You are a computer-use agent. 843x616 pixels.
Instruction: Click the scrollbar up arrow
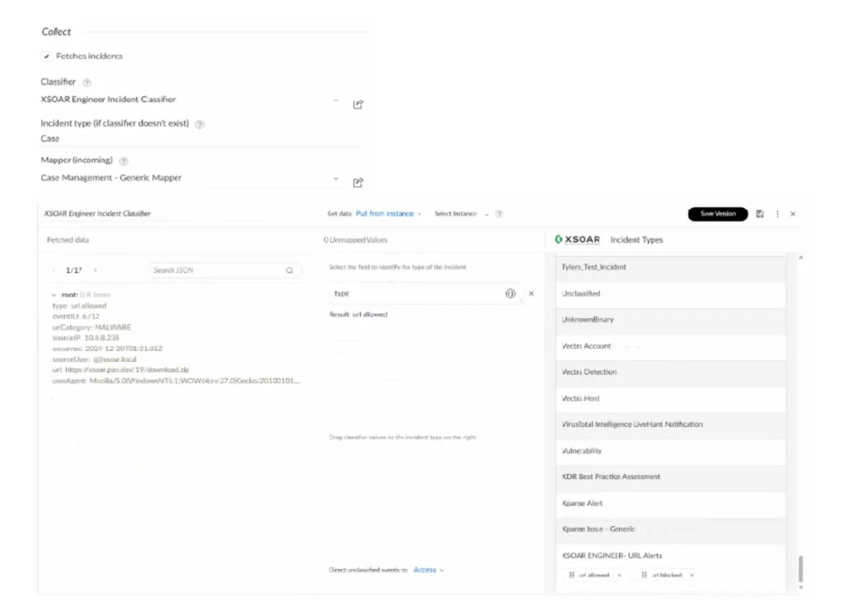coord(801,258)
